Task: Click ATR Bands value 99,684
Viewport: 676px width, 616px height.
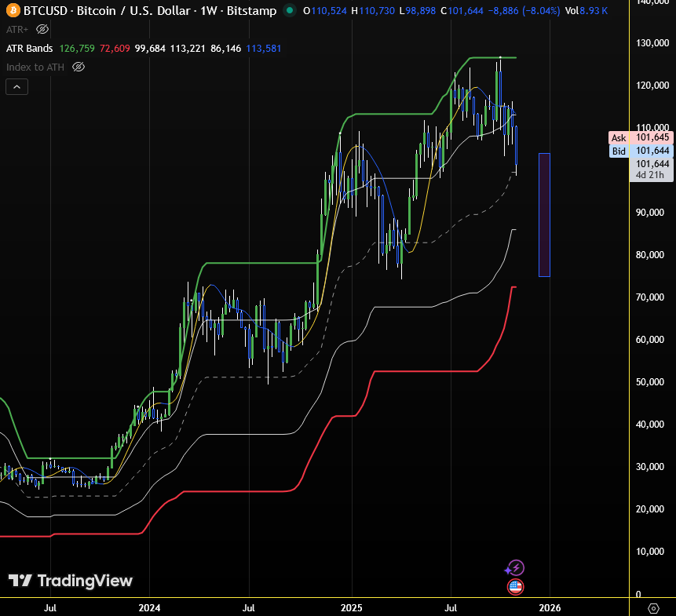Action: [x=150, y=48]
